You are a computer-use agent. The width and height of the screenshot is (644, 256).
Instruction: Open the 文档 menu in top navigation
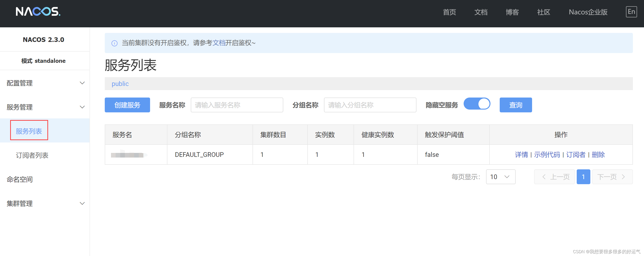481,12
